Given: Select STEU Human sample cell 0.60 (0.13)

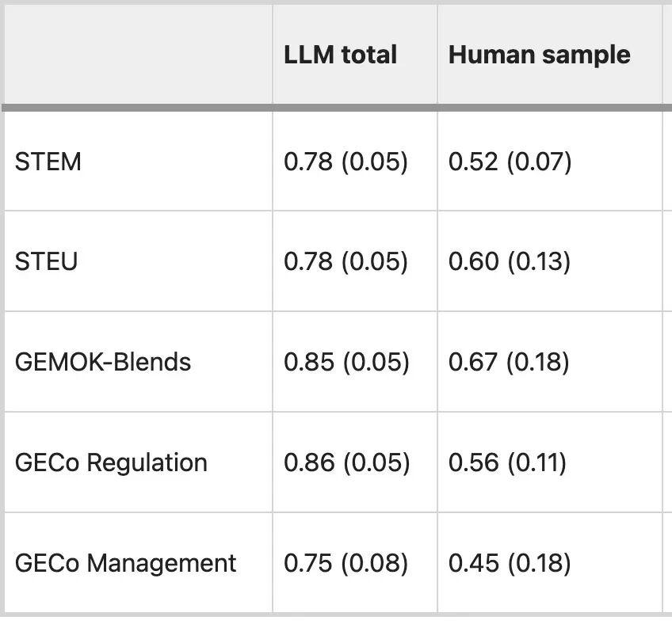Looking at the screenshot, I should click(x=510, y=261).
